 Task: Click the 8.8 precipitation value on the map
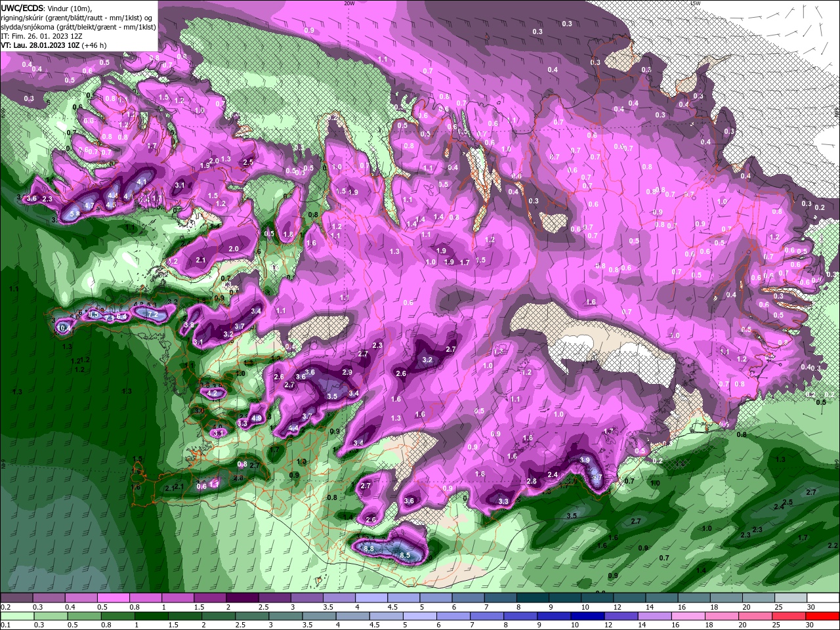click(369, 549)
